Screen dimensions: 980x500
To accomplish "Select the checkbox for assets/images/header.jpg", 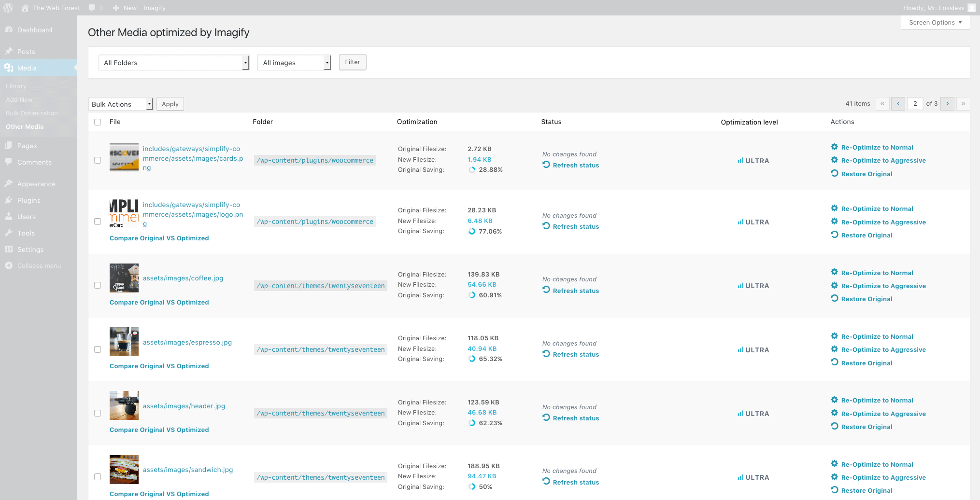I will [98, 413].
